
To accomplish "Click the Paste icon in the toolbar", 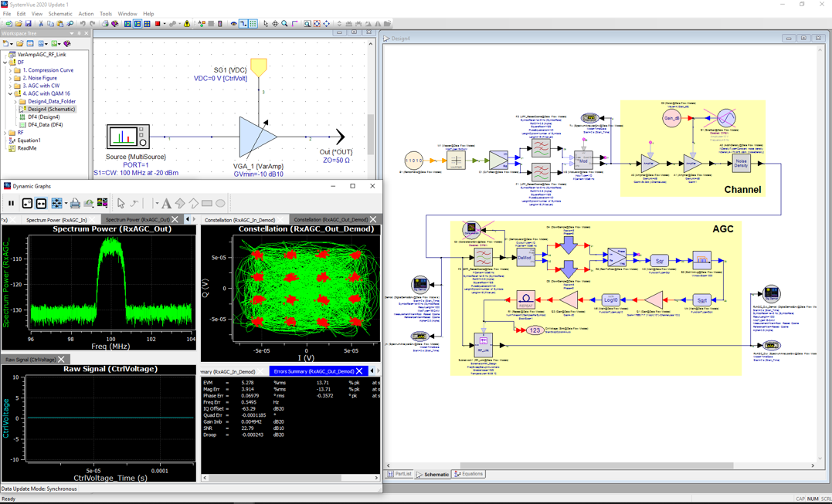I will click(x=59, y=24).
